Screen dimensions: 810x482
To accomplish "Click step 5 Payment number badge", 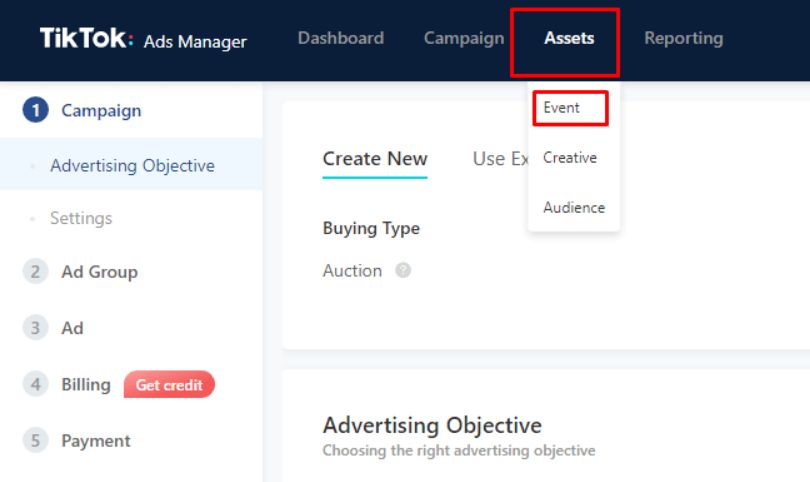I will coord(35,441).
